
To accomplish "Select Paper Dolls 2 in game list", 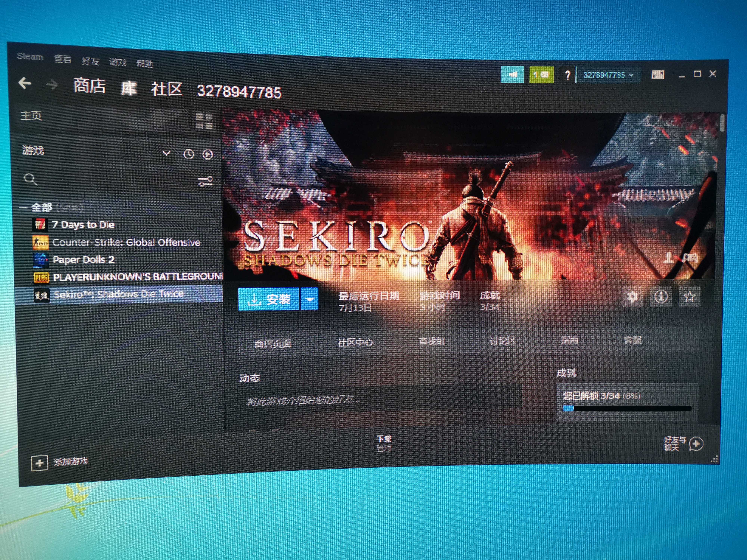I will pyautogui.click(x=84, y=260).
